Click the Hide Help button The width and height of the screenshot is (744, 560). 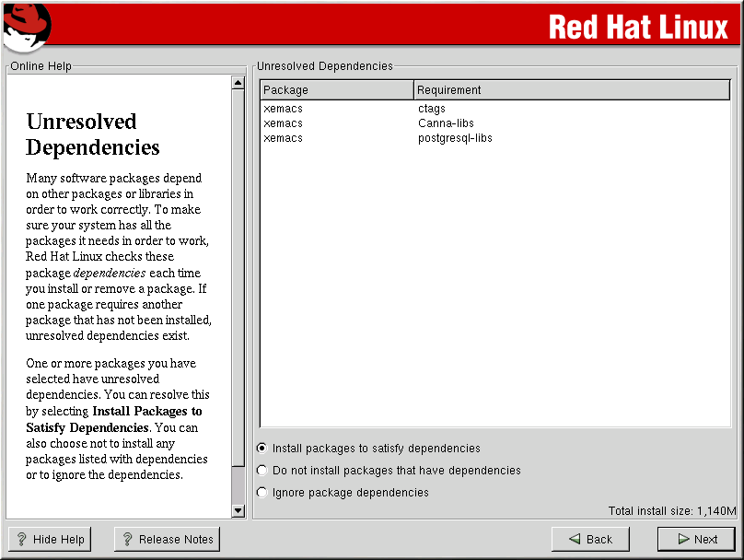click(50, 540)
